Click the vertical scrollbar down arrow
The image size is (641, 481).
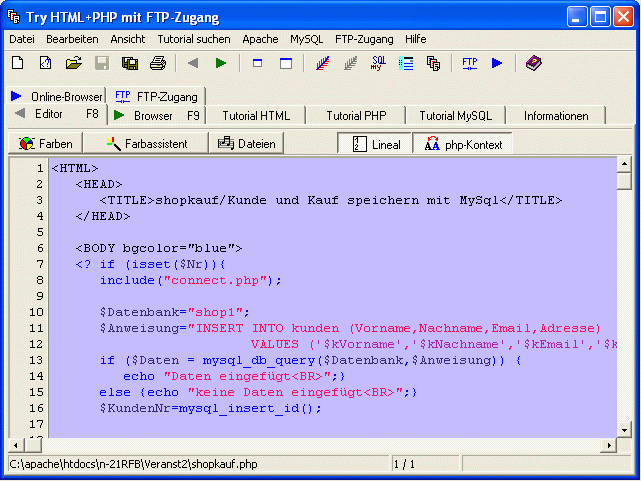(x=624, y=429)
